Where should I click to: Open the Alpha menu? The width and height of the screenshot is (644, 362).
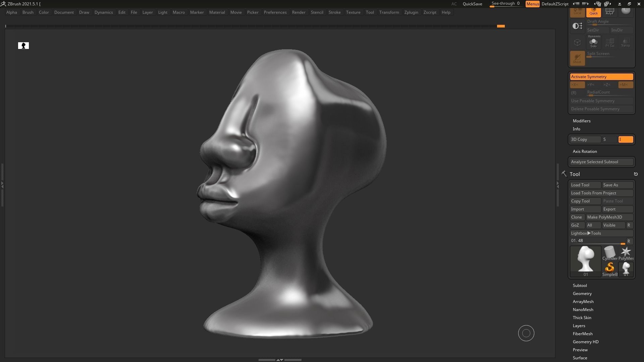(x=12, y=12)
